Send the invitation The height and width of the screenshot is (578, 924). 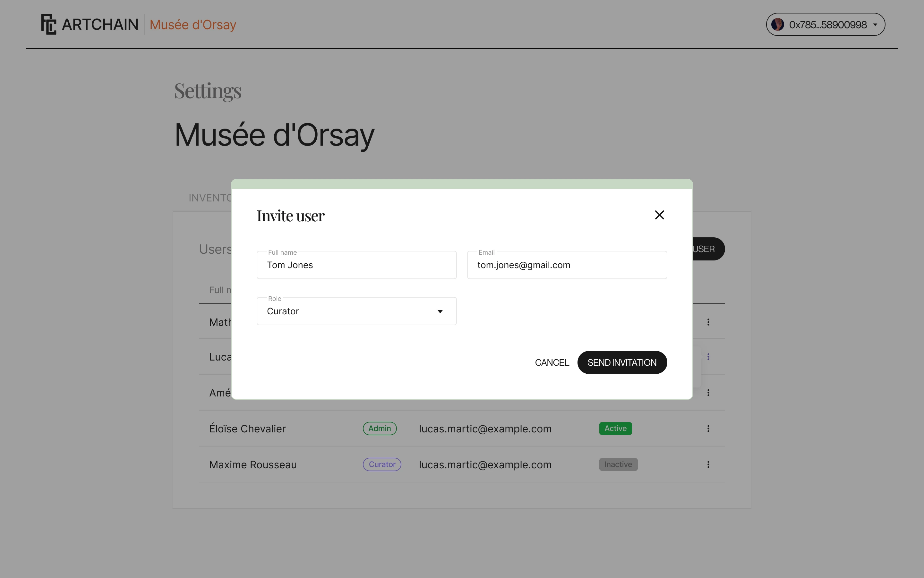click(x=622, y=362)
